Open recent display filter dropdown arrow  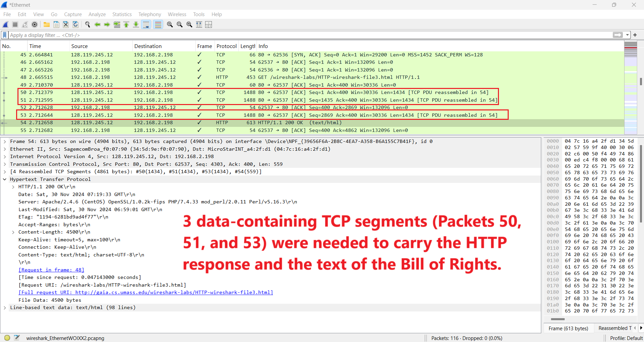627,35
